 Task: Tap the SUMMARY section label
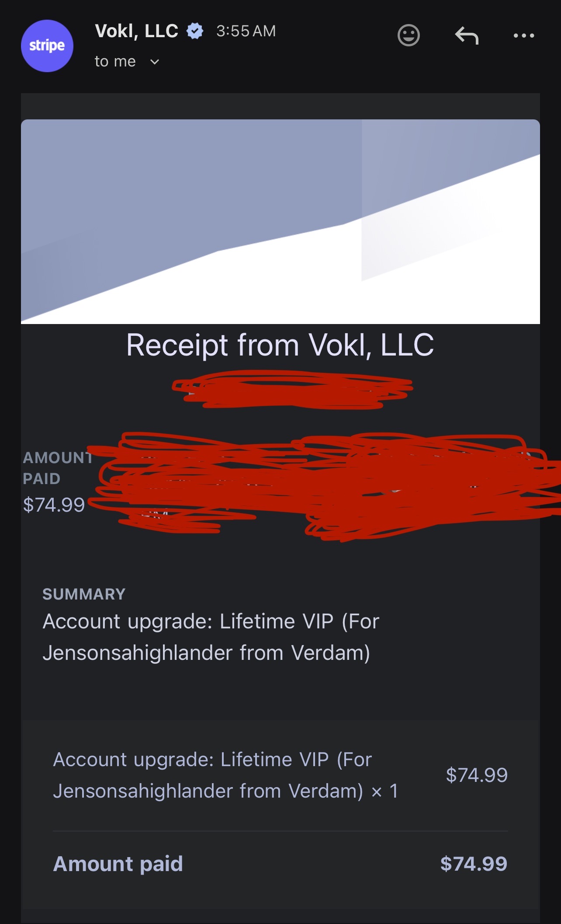[84, 594]
